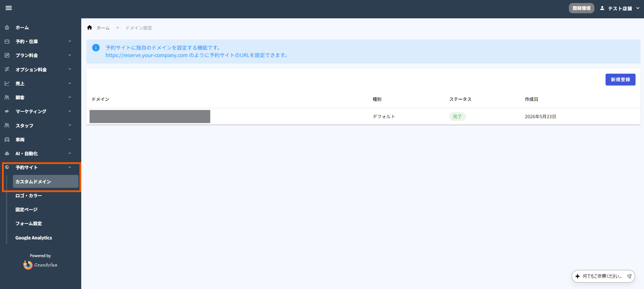Click the デフォルト cell in the table
Image resolution: width=644 pixels, height=289 pixels.
coord(384,116)
